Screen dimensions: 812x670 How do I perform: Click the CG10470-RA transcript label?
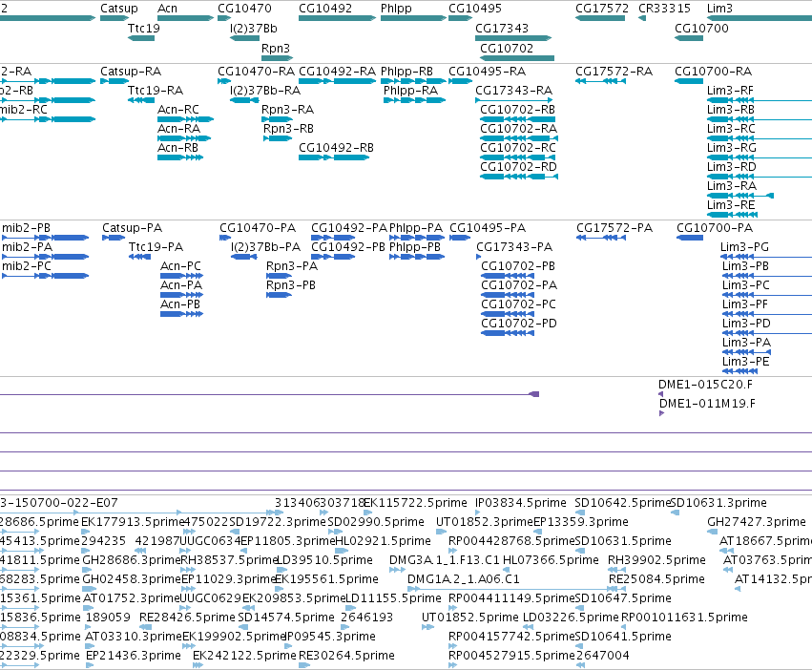[256, 72]
